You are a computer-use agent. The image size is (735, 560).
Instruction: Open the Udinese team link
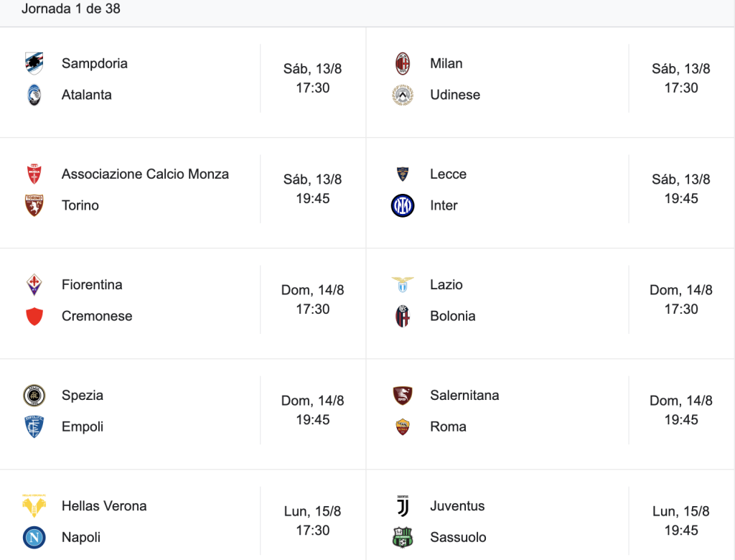(x=455, y=95)
